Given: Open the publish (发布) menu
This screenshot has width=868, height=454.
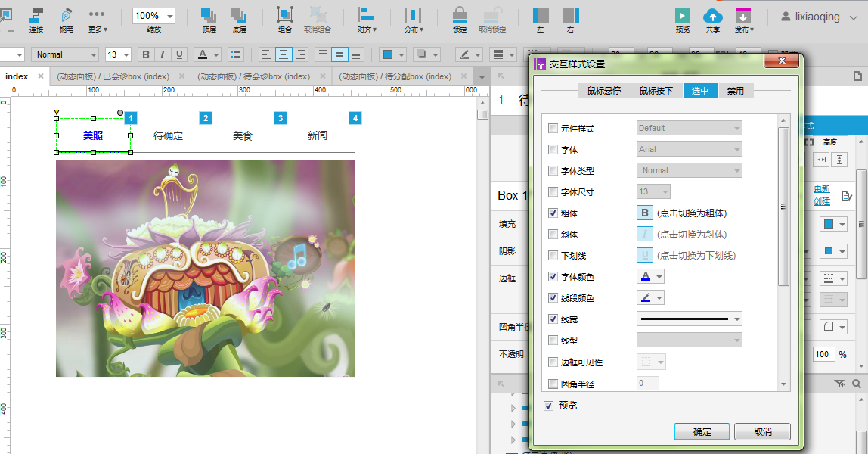Looking at the screenshot, I should [743, 20].
